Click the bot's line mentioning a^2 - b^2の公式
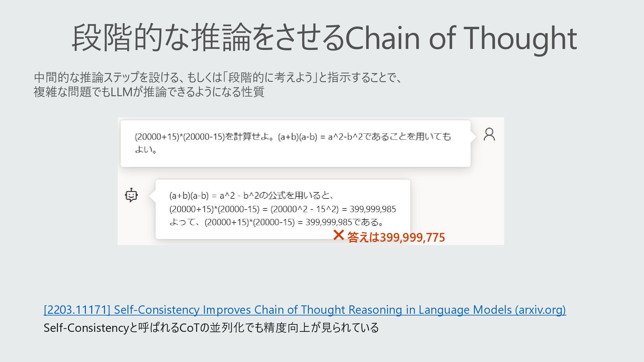The height and width of the screenshot is (362, 644). pyautogui.click(x=251, y=195)
